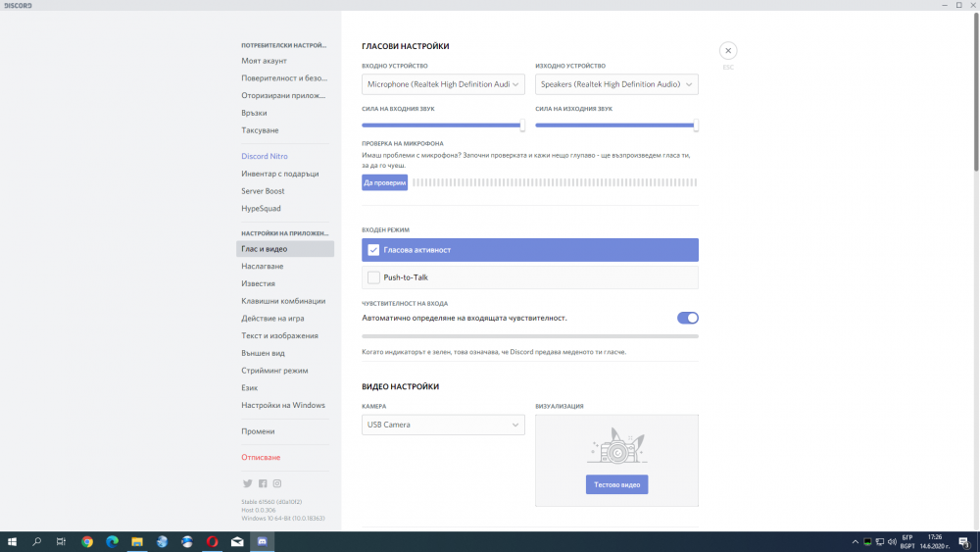Open the output device Speakers dropdown
Image resolution: width=980 pixels, height=552 pixels.
click(x=616, y=84)
